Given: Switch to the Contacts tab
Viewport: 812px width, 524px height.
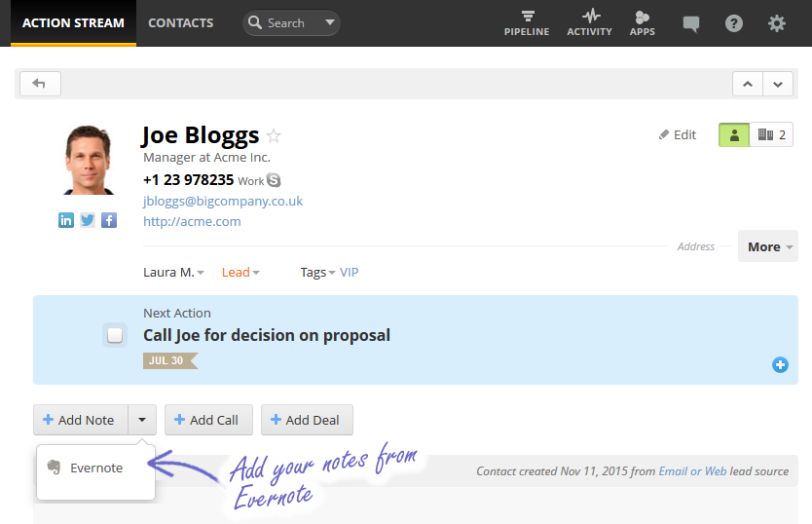Looking at the screenshot, I should pyautogui.click(x=180, y=22).
